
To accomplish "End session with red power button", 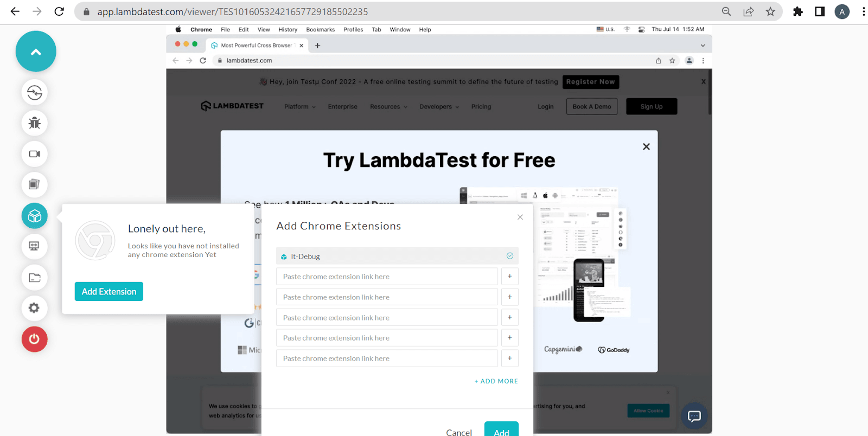I will [x=35, y=339].
